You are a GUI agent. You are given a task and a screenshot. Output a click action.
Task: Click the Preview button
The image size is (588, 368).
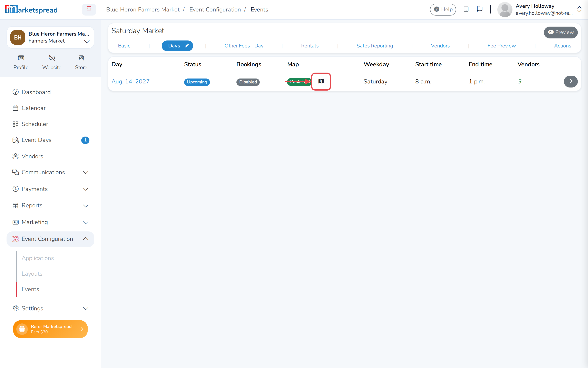pyautogui.click(x=561, y=32)
